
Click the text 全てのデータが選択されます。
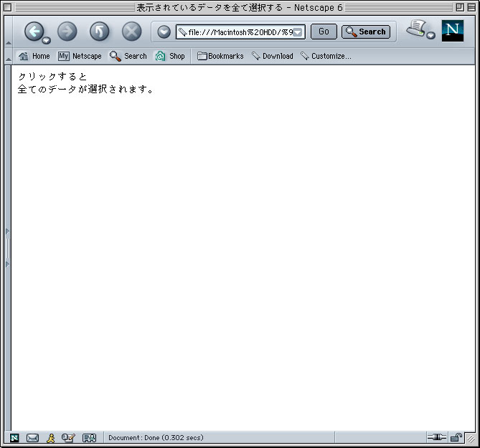coord(85,90)
